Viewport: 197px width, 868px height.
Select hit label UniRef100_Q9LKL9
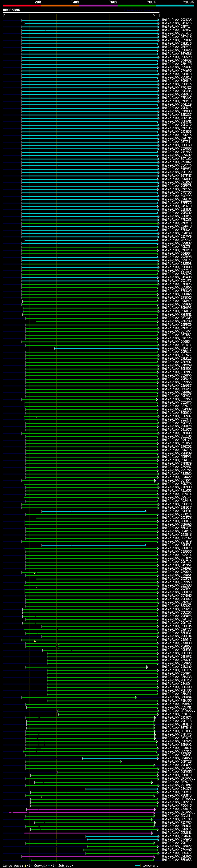pos(176,108)
